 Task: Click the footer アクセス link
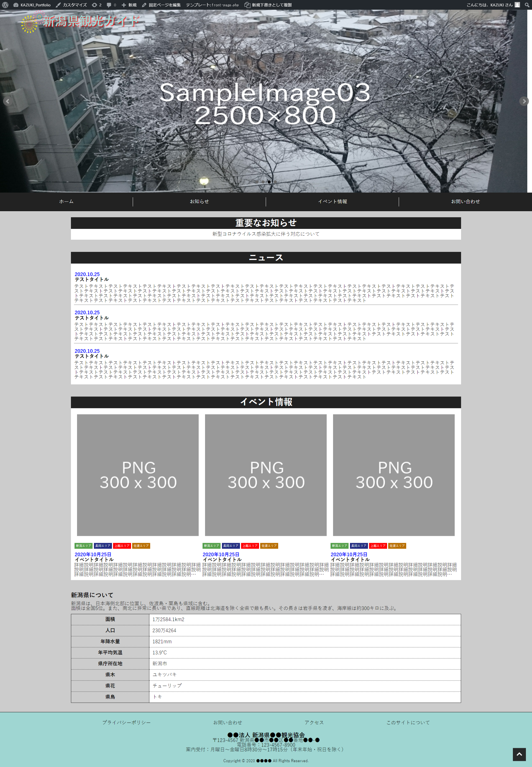pyautogui.click(x=314, y=722)
